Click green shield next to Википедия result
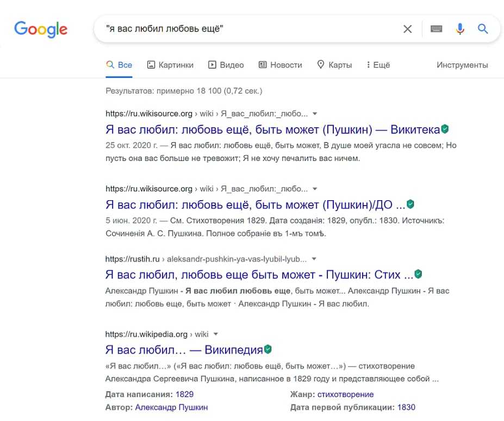This screenshot has height=421, width=504. [x=268, y=349]
